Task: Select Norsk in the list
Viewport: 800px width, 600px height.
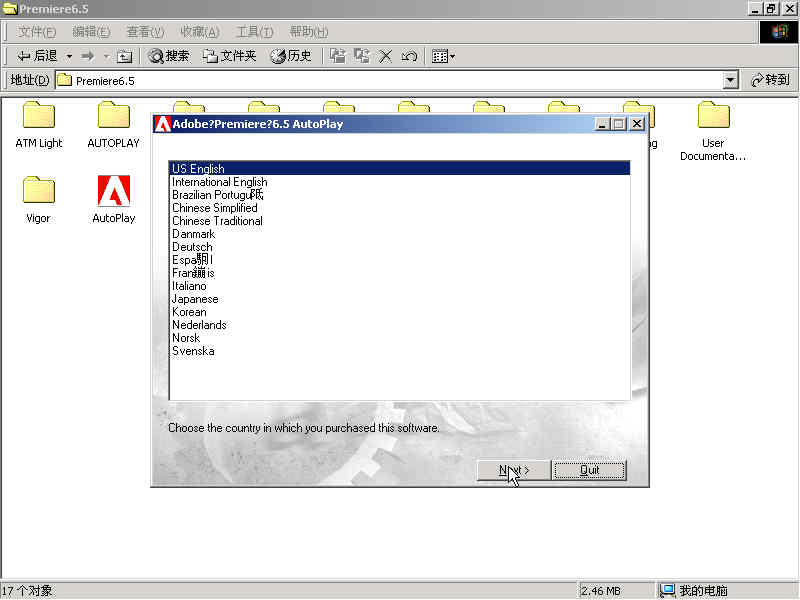Action: pos(399,338)
